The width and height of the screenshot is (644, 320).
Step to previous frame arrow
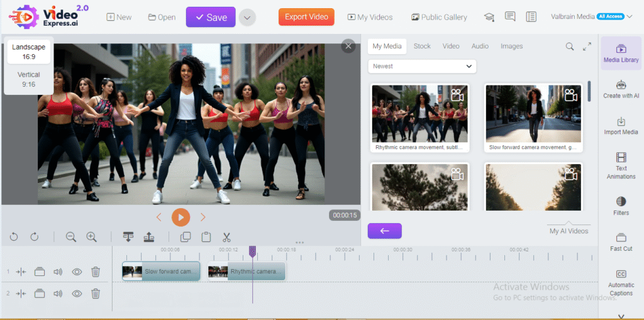point(159,218)
